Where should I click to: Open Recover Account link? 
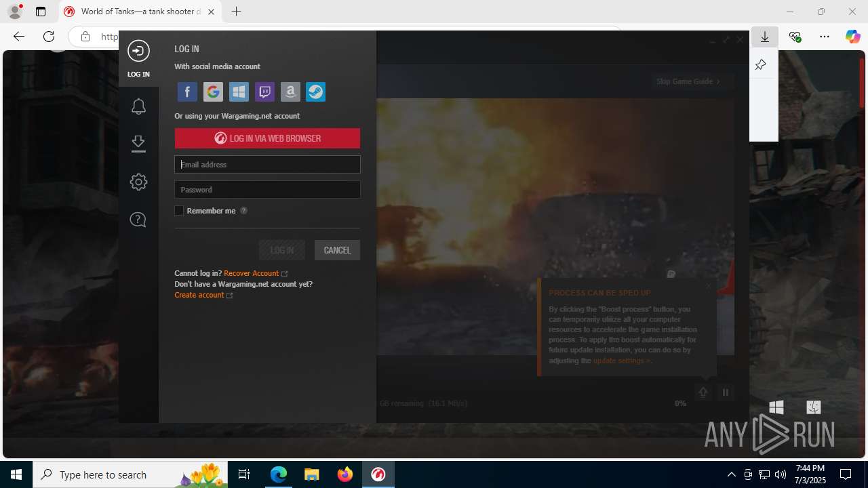252,273
